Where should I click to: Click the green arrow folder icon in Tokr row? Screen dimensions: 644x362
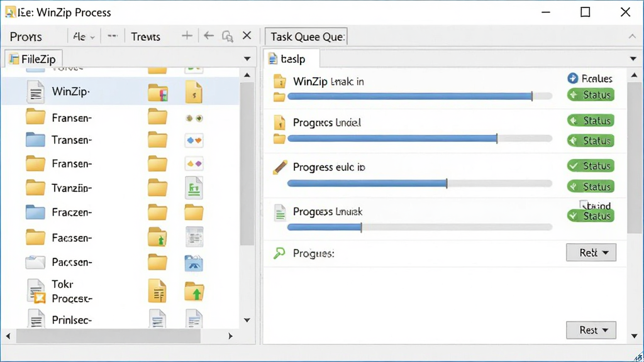click(194, 292)
